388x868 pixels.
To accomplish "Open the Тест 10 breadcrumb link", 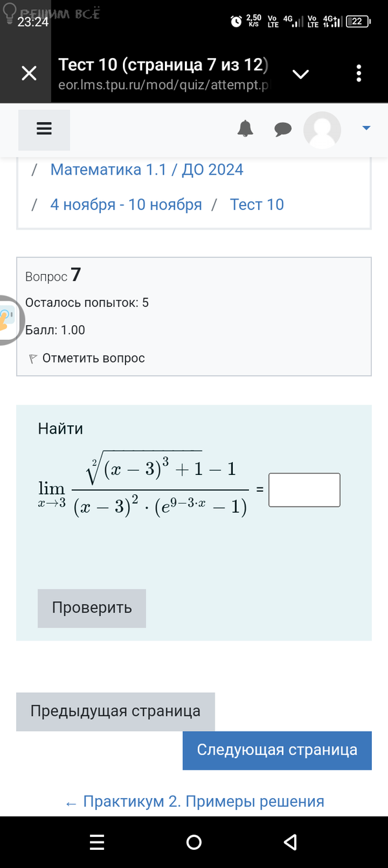I will pos(257,205).
